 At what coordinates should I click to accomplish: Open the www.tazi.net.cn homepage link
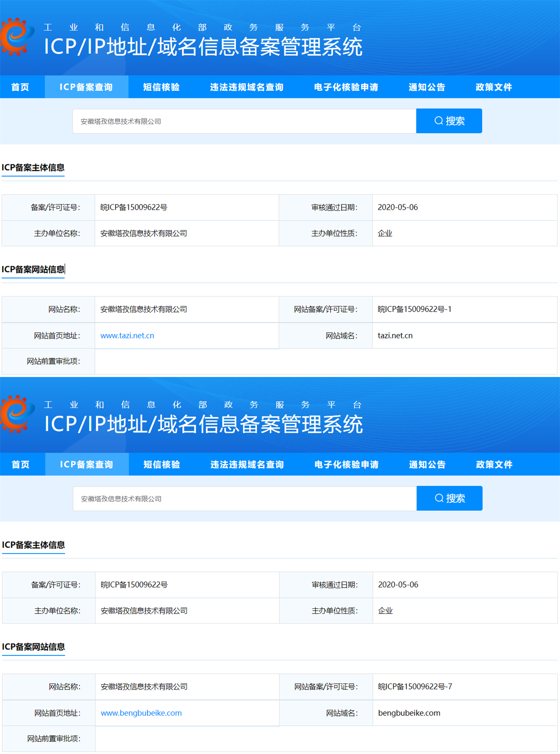(127, 336)
